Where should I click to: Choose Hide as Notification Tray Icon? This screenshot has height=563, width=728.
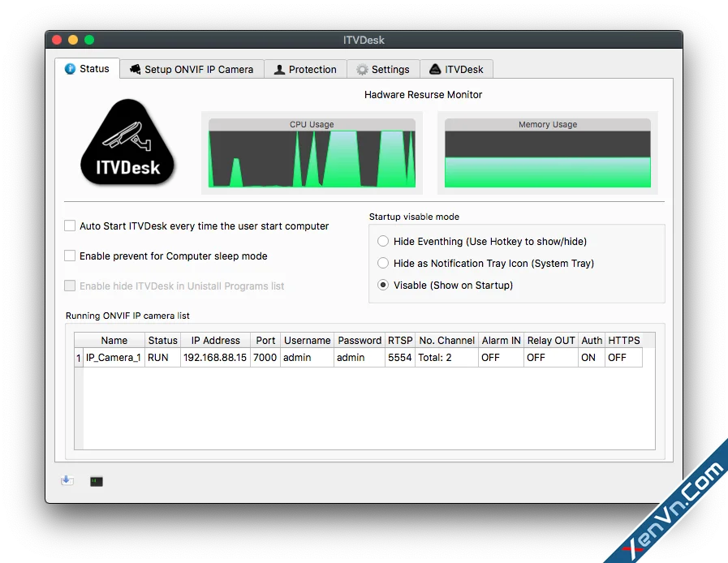[383, 263]
